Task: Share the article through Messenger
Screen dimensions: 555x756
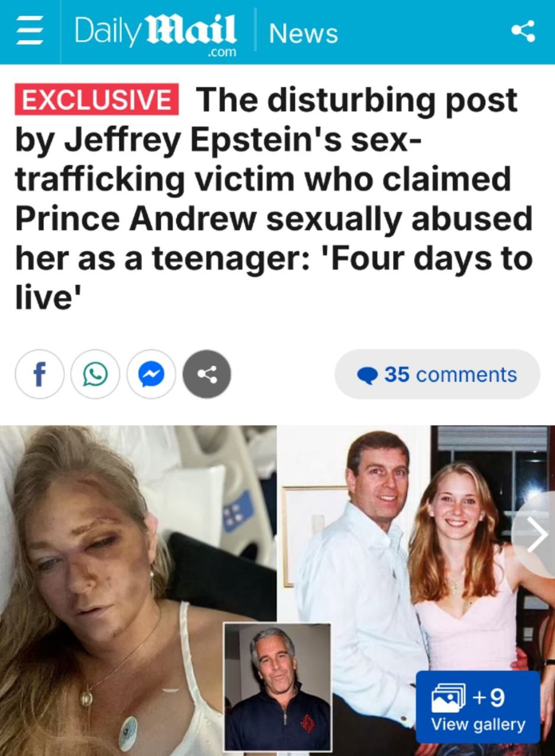Action: [x=151, y=374]
